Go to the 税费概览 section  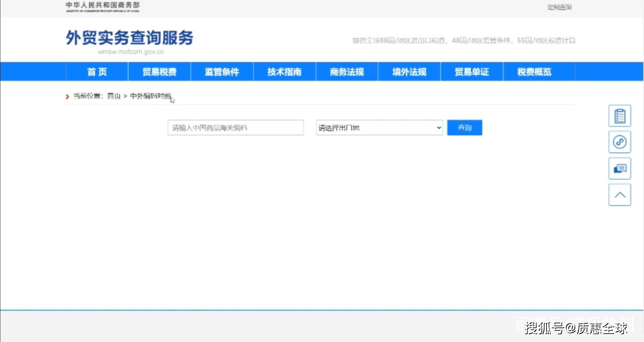(534, 72)
